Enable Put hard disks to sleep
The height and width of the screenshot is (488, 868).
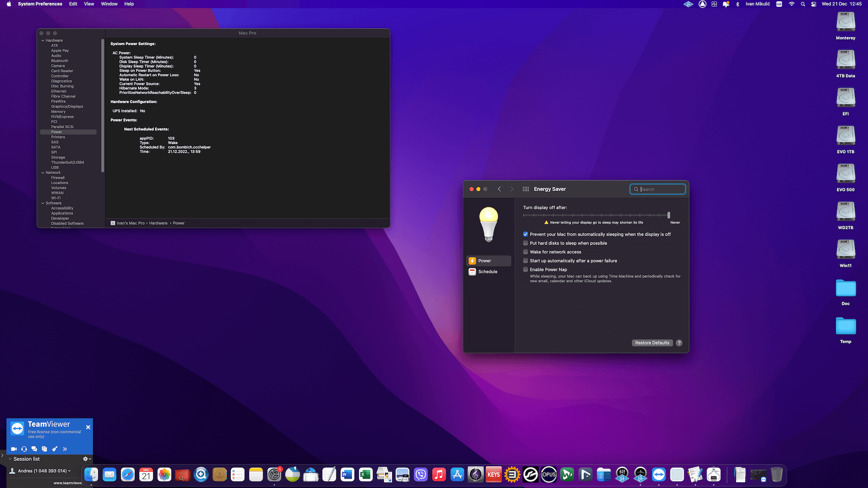pos(526,243)
